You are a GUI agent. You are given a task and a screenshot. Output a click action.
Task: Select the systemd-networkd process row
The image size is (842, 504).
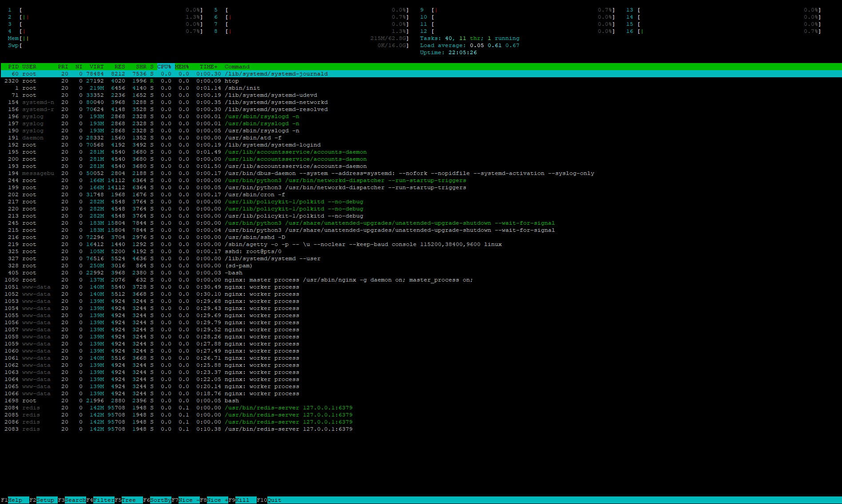click(x=421, y=102)
